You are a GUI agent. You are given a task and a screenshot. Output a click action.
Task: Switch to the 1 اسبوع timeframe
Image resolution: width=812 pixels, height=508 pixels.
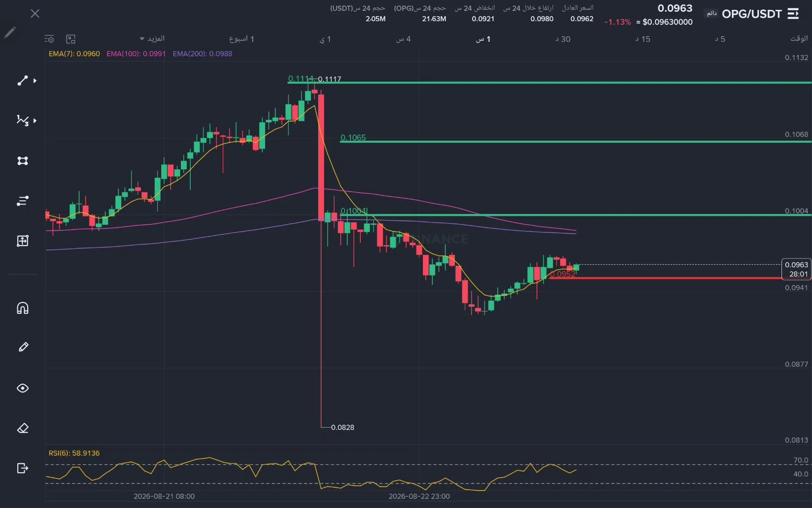point(242,39)
